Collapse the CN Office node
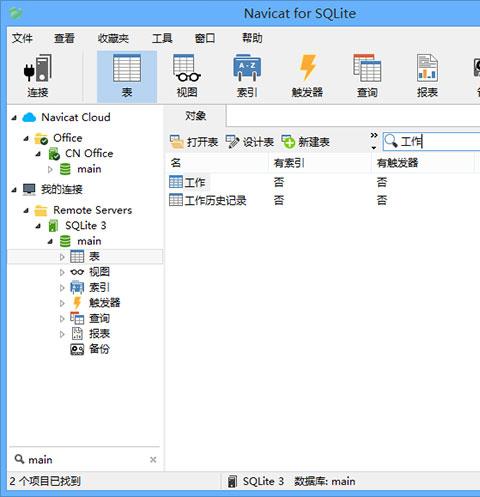The image size is (480, 497). tap(38, 154)
